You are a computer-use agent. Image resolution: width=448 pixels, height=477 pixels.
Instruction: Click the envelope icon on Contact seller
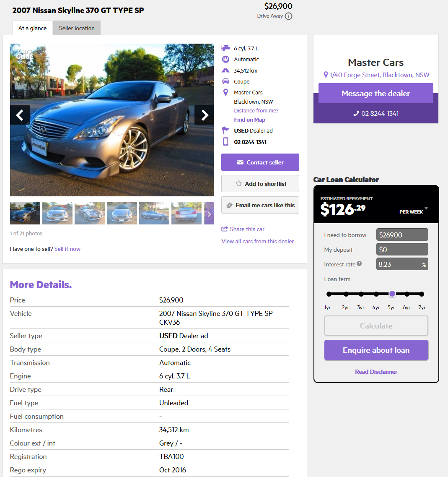(x=240, y=162)
